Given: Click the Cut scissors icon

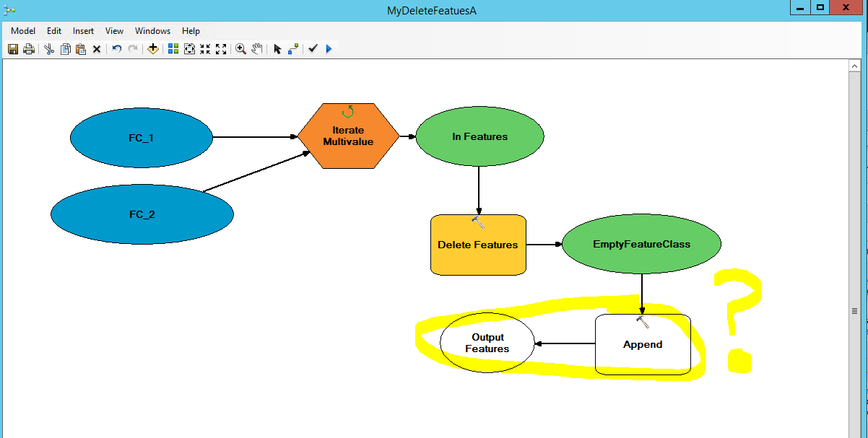Looking at the screenshot, I should [49, 49].
